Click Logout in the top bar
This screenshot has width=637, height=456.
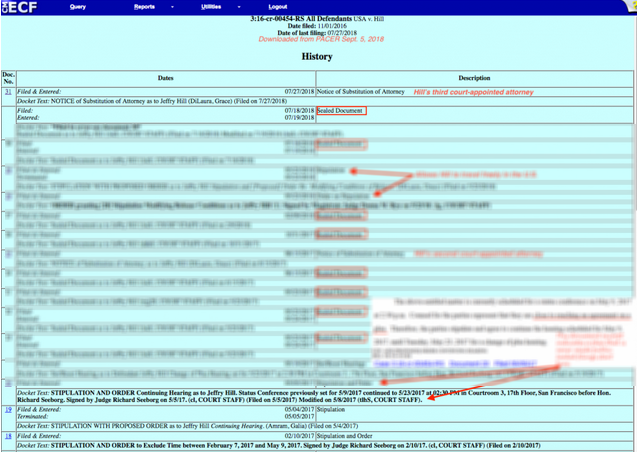click(x=278, y=7)
